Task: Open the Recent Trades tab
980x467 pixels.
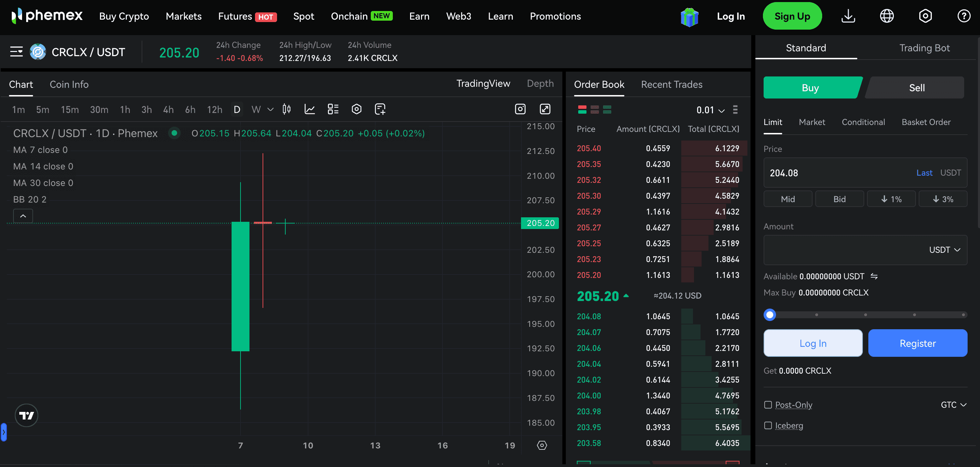Action: click(x=672, y=84)
